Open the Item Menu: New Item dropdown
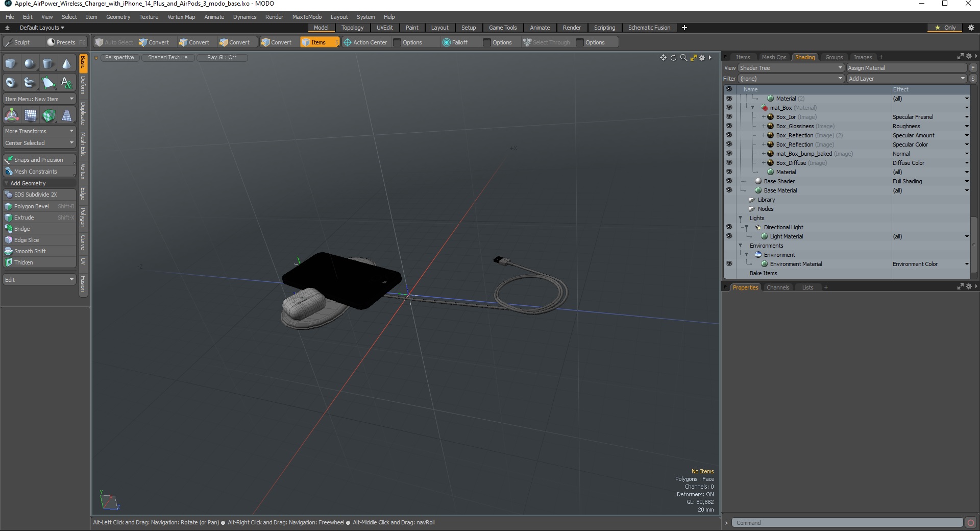 (x=39, y=99)
